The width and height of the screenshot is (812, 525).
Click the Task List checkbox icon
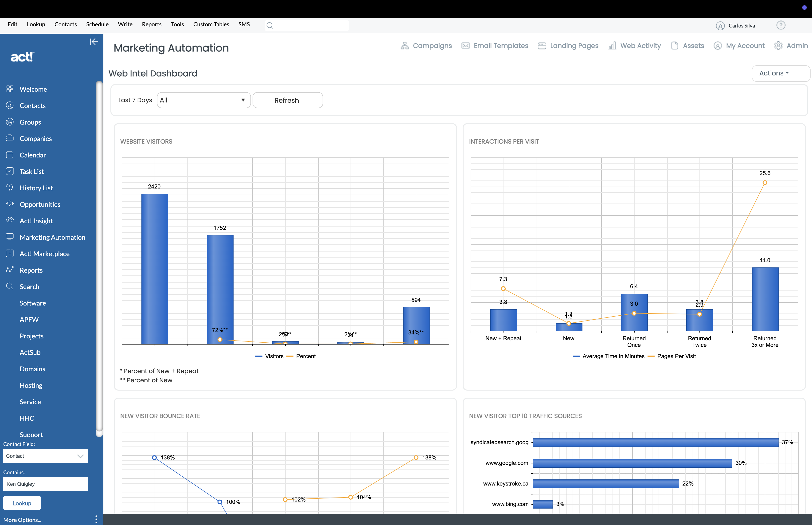pyautogui.click(x=10, y=171)
